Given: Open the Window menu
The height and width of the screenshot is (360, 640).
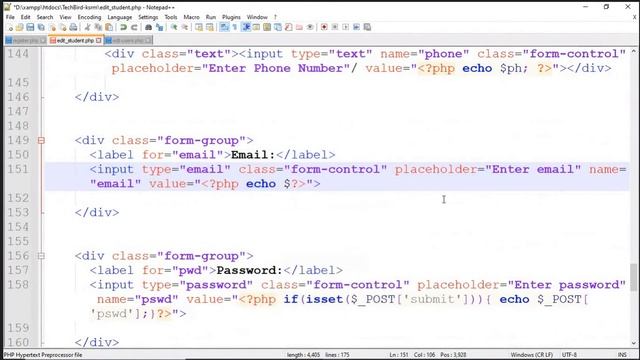Looking at the screenshot, I should 257,17.
